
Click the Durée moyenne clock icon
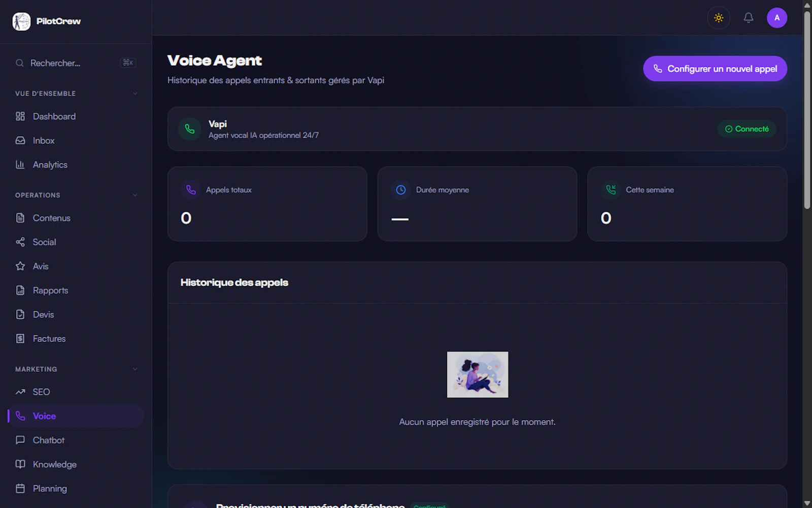pos(401,190)
